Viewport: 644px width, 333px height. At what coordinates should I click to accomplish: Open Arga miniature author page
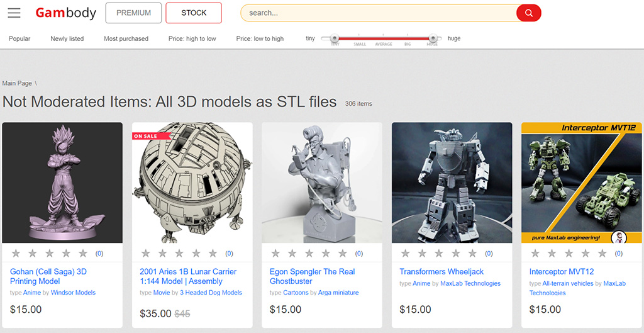click(x=338, y=293)
